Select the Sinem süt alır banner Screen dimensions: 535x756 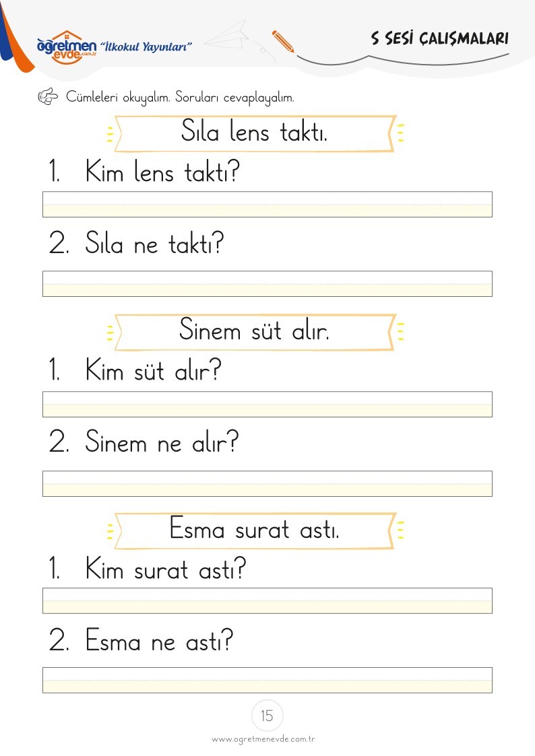point(255,332)
